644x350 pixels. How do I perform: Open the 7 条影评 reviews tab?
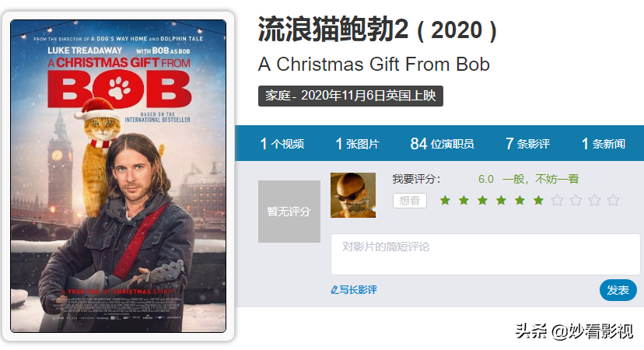coord(527,144)
